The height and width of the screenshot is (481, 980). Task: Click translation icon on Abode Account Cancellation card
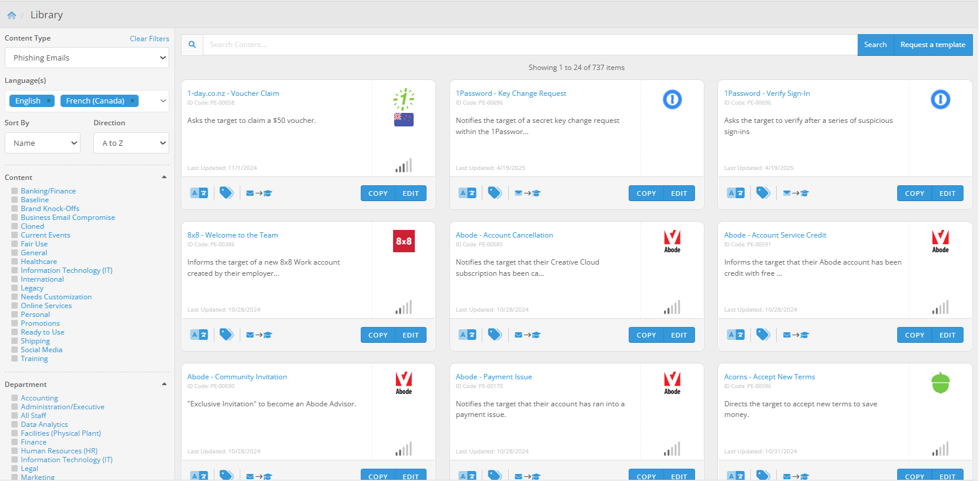point(468,335)
